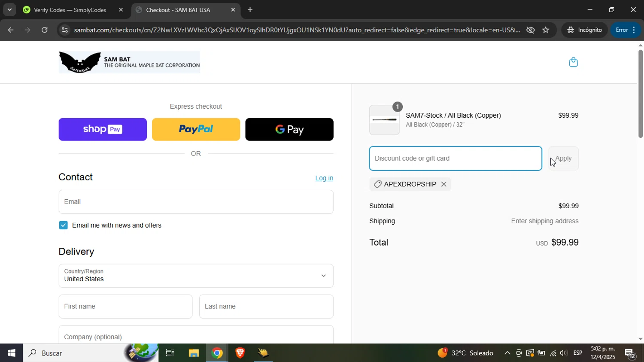Screen dimensions: 644x362
Task: Open a new browser tab
Action: [250, 10]
